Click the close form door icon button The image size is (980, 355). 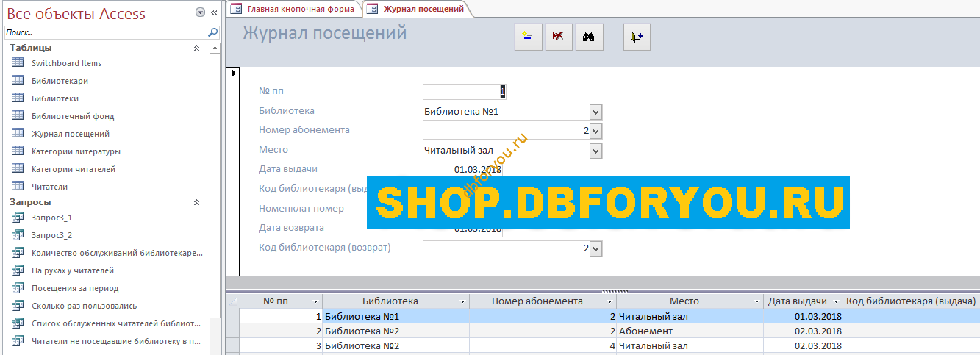click(637, 36)
